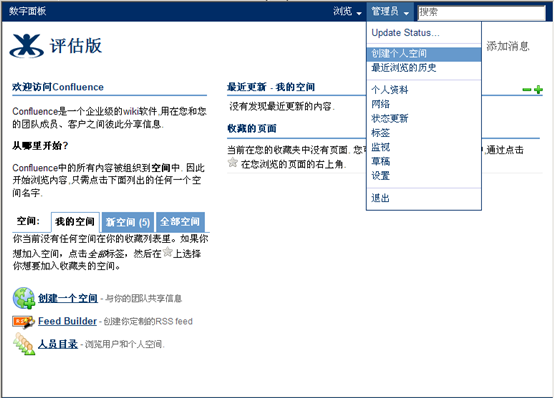
Task: Click the green minus icon
Action: pos(526,90)
